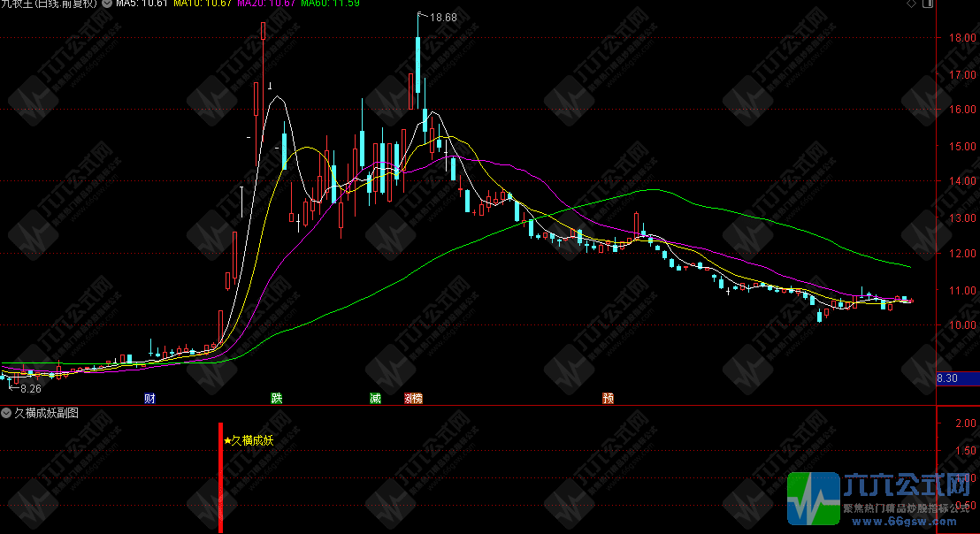Click the red 涨榜 event marker
The width and height of the screenshot is (980, 534).
[x=413, y=399]
